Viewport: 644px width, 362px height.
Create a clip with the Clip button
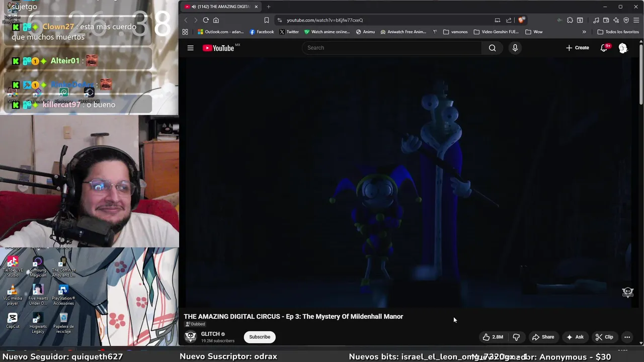tap(604, 337)
